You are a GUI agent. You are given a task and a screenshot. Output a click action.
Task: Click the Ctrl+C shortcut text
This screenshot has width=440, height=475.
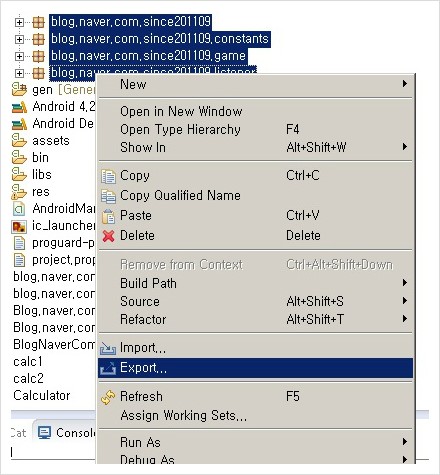[x=303, y=175]
